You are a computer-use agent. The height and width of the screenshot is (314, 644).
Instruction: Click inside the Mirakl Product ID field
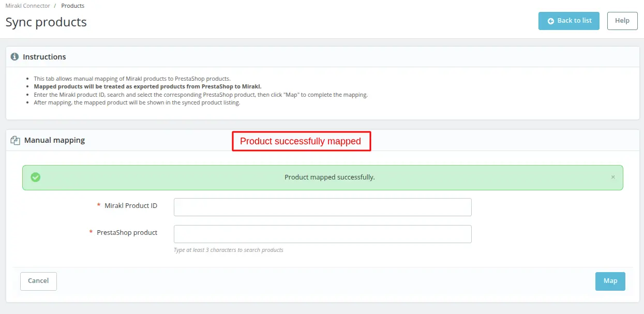[x=322, y=207]
